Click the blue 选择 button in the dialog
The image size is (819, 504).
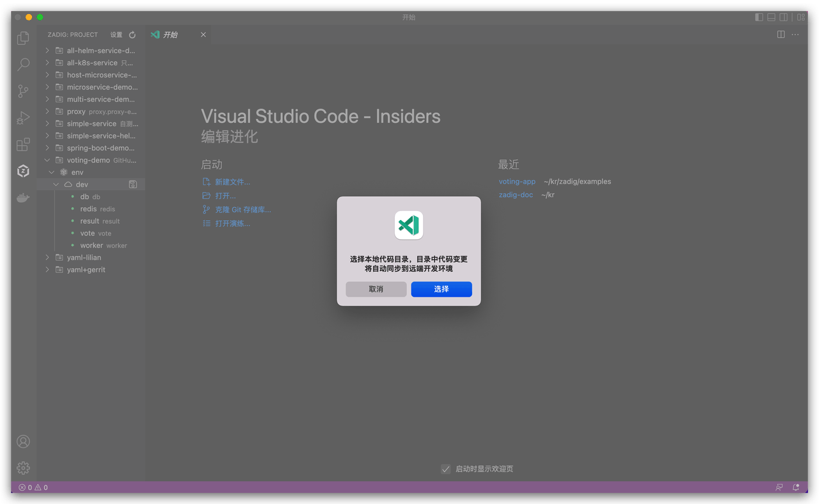coord(441,289)
